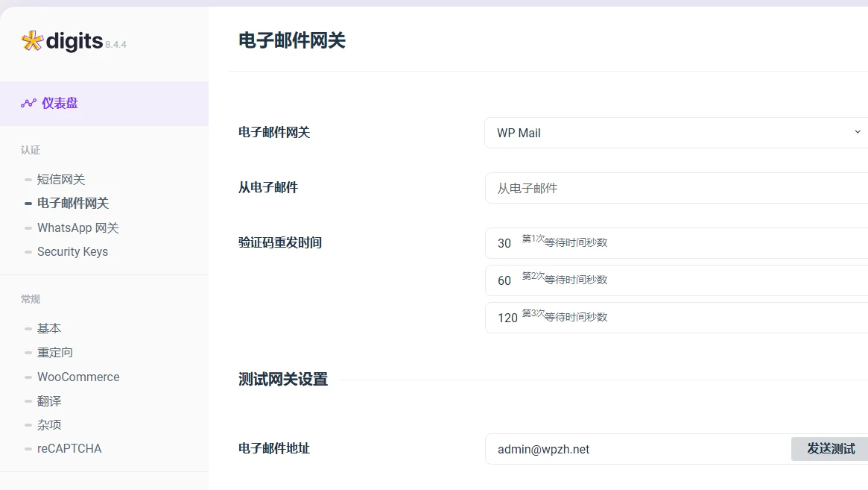Open 电子邮件网关 settings page
The image size is (868, 490).
[72, 203]
